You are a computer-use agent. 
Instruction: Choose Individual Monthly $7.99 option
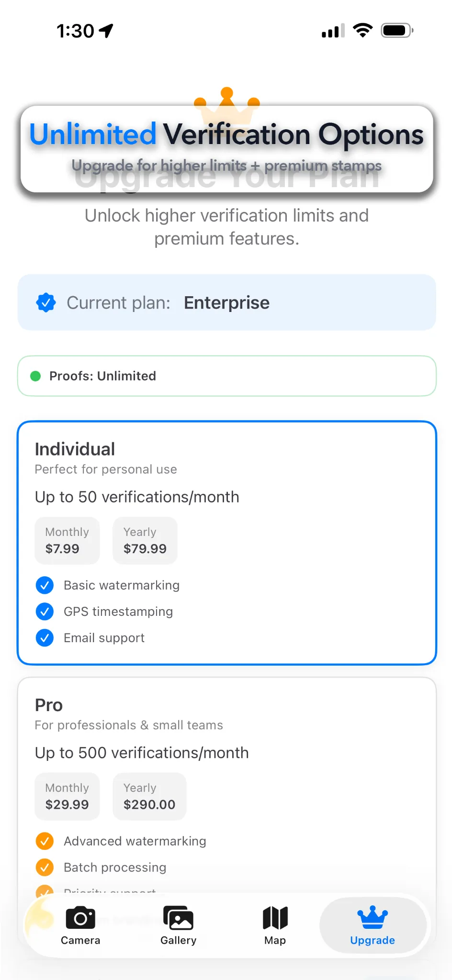click(67, 541)
